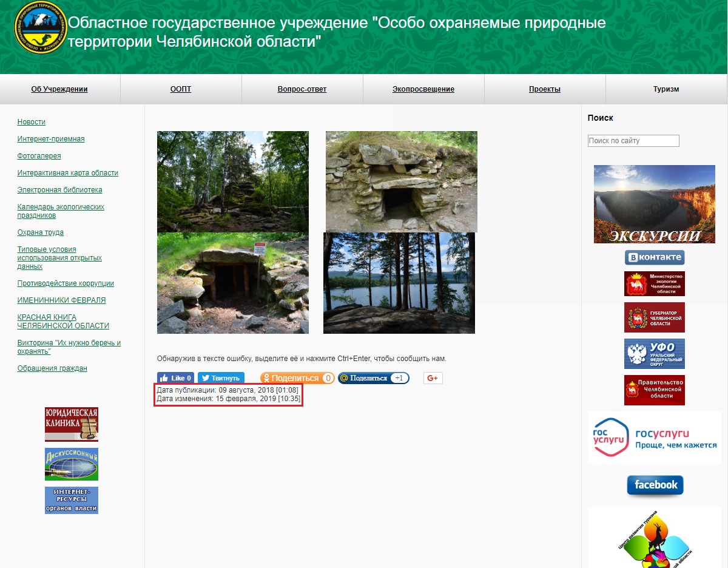Click the Mail.ru Поделиться share button
The height and width of the screenshot is (568, 728).
tap(372, 378)
